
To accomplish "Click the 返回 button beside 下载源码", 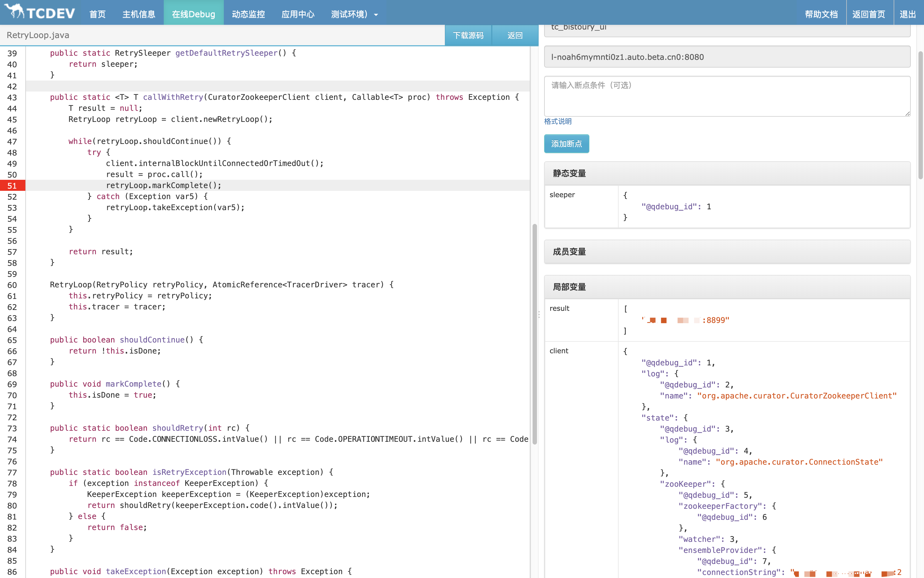I will click(x=515, y=35).
